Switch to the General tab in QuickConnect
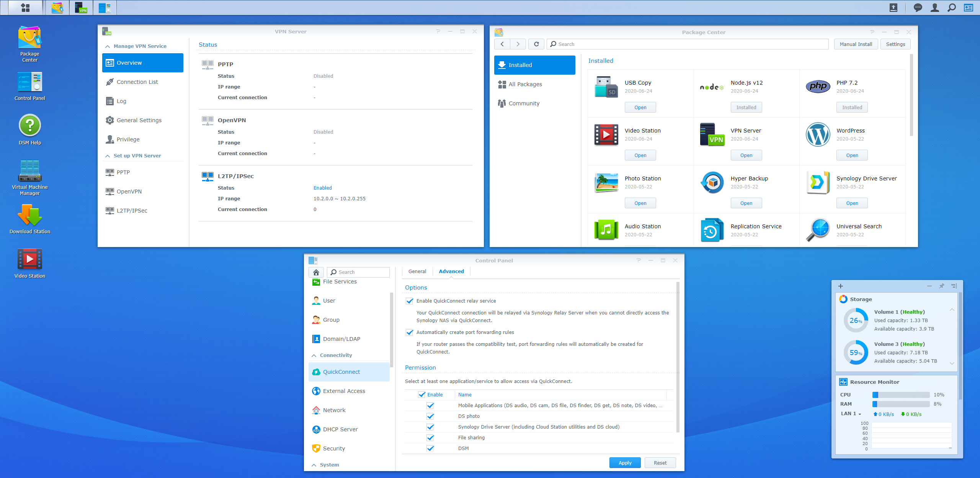 [417, 272]
